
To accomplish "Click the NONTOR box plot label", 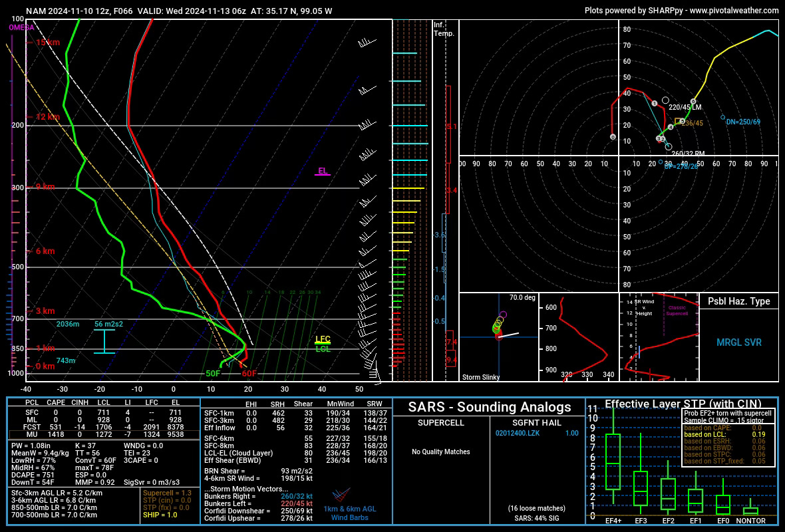I will pyautogui.click(x=750, y=521).
